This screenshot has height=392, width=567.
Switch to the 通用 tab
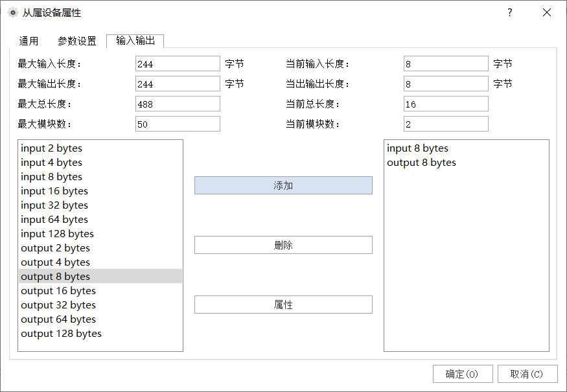point(29,41)
